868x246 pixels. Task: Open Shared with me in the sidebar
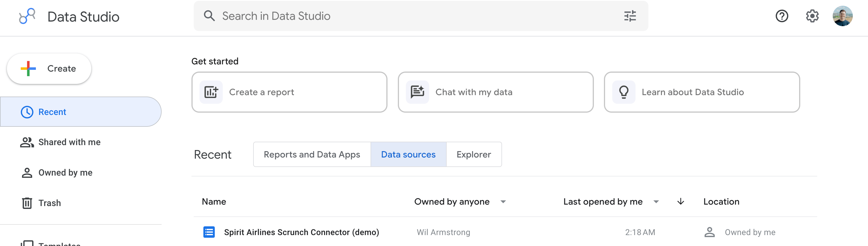pos(81,143)
